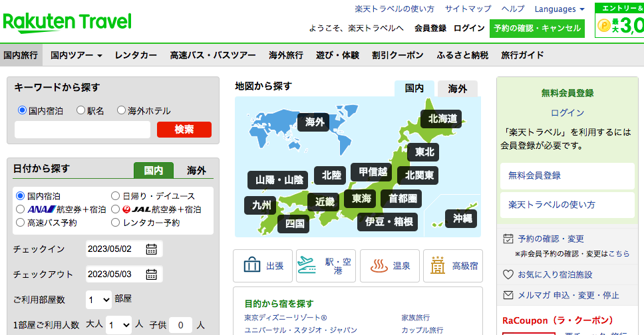The width and height of the screenshot is (644, 335).
Task: Select the 海外ホテル radio button
Action: tap(121, 110)
